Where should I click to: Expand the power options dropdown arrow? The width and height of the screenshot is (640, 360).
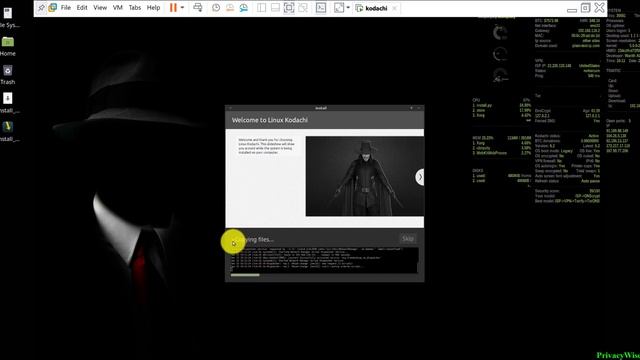coord(182,8)
